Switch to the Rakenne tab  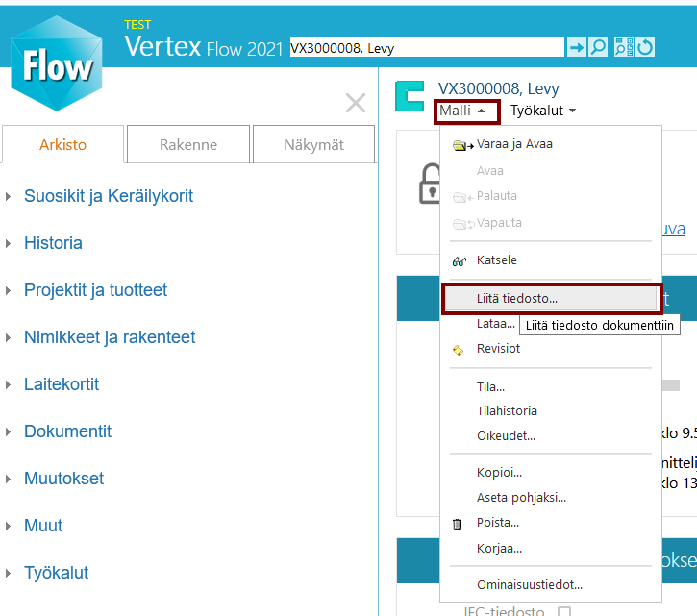click(188, 144)
